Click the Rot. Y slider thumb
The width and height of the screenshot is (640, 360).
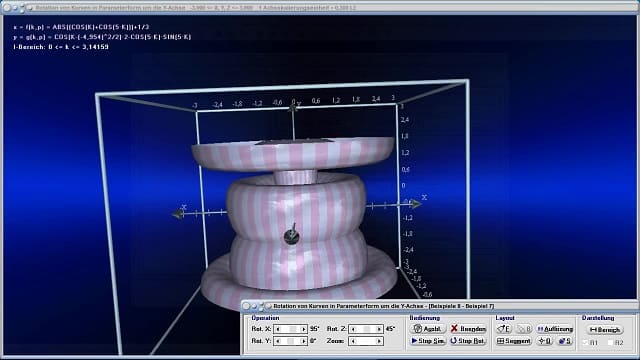point(290,341)
